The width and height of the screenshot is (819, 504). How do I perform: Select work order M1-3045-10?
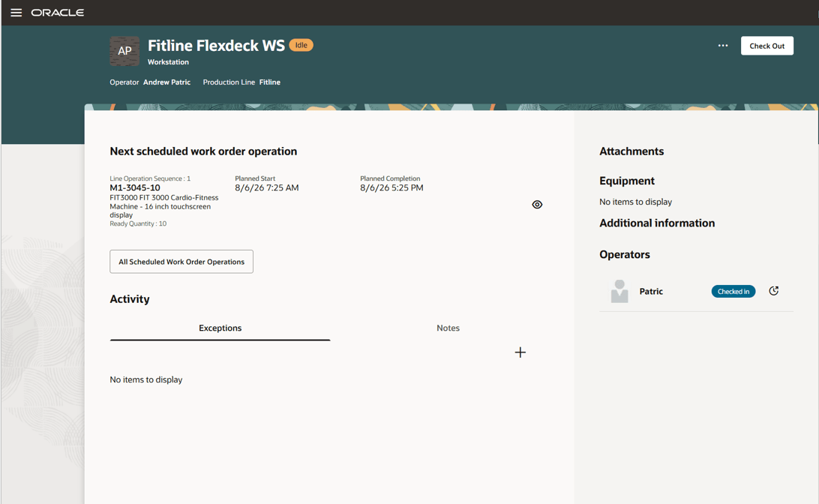[135, 188]
